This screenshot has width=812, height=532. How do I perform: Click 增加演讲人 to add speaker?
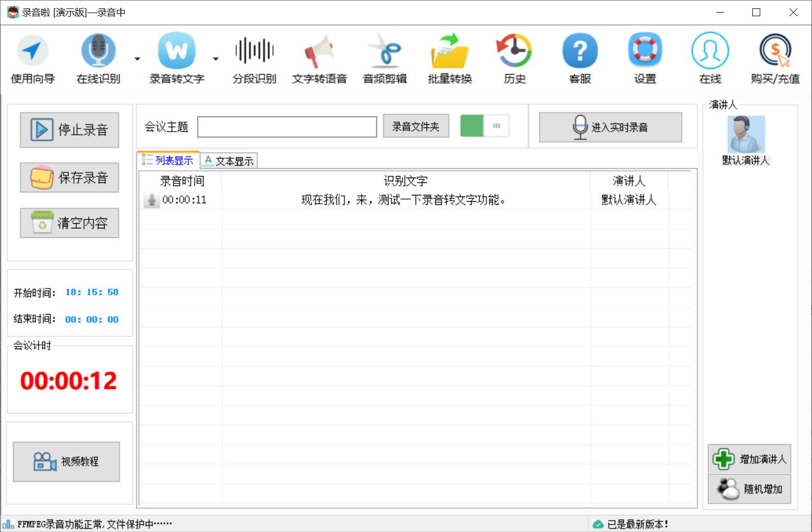tap(749, 459)
